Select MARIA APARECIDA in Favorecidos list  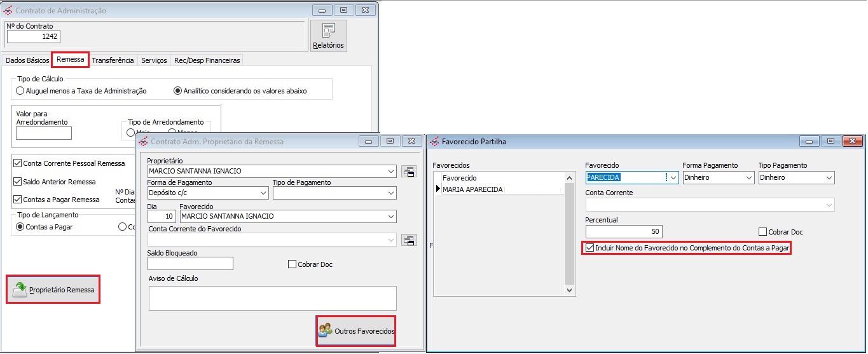tap(472, 189)
